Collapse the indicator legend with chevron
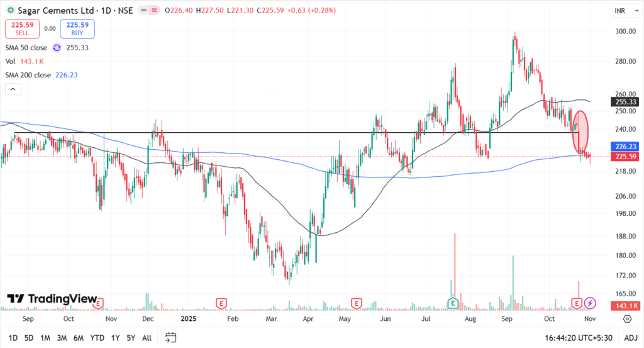The image size is (644, 348). click(x=12, y=89)
